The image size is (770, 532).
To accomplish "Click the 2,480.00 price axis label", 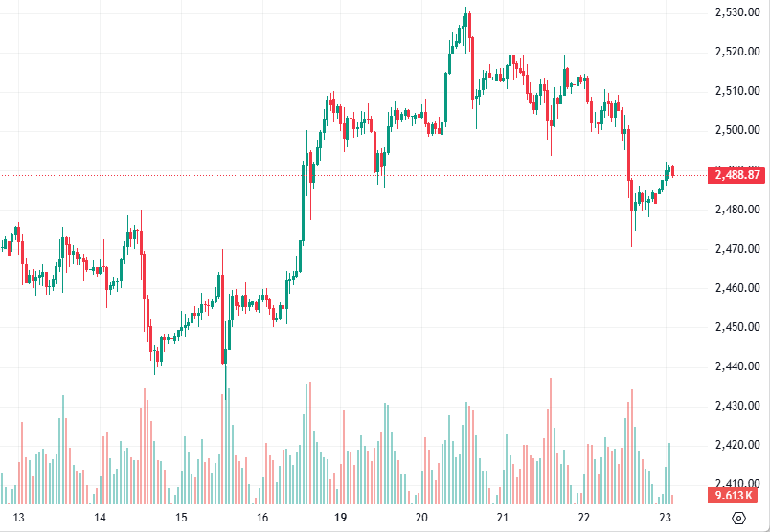I will [737, 210].
